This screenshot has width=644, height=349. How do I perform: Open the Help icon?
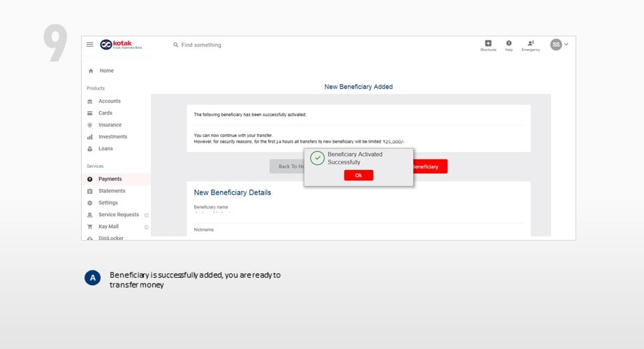pyautogui.click(x=508, y=45)
